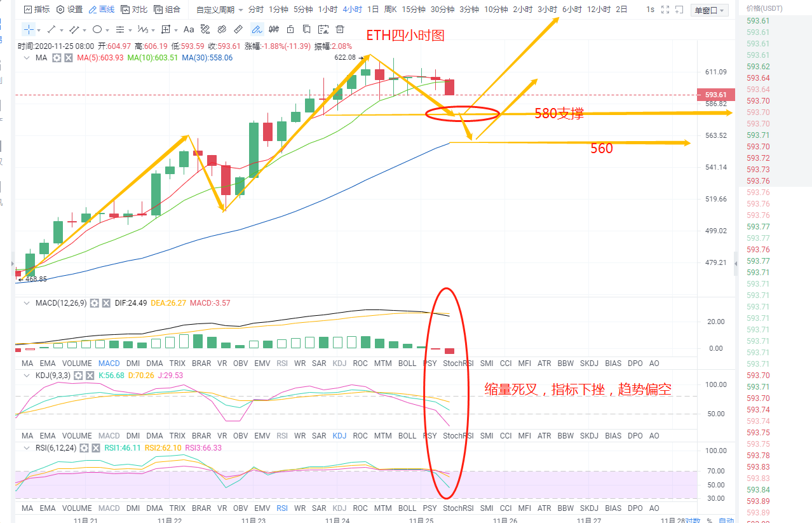The image size is (812, 523).
Task: Click the 593.78 price entry in list
Action: 758,456
